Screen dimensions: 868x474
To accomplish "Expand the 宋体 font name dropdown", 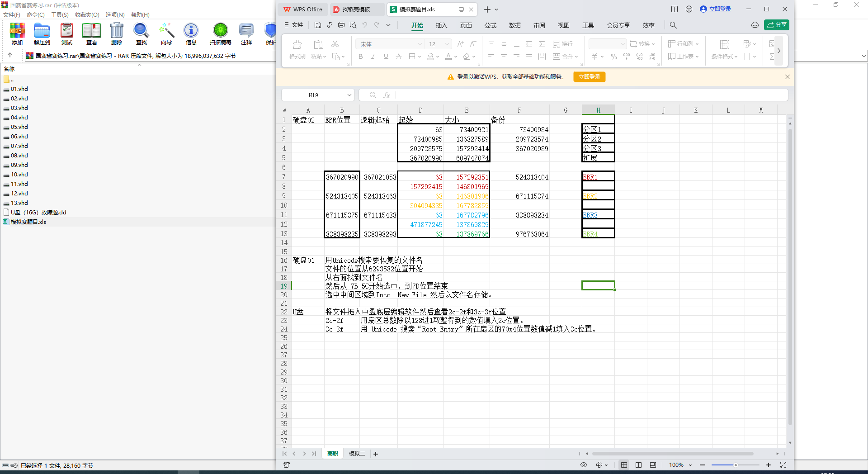I will click(420, 44).
